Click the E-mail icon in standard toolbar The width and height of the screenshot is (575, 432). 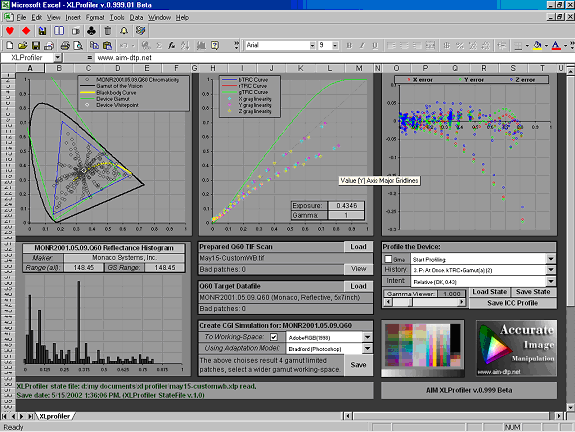49,45
